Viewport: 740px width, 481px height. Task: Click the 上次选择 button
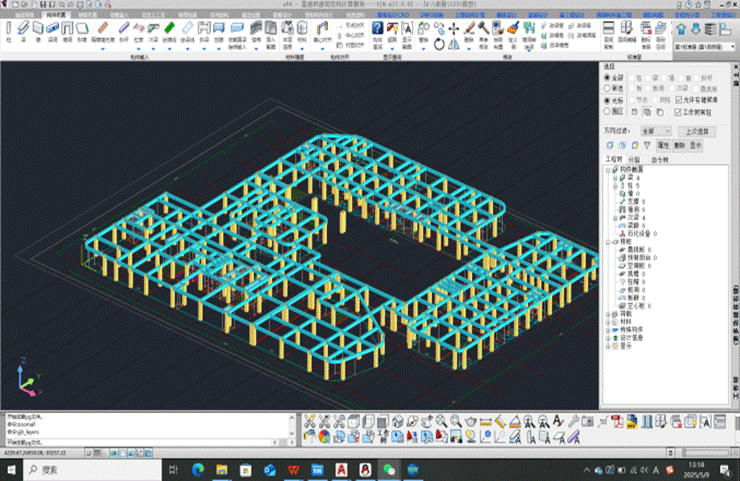(x=698, y=131)
